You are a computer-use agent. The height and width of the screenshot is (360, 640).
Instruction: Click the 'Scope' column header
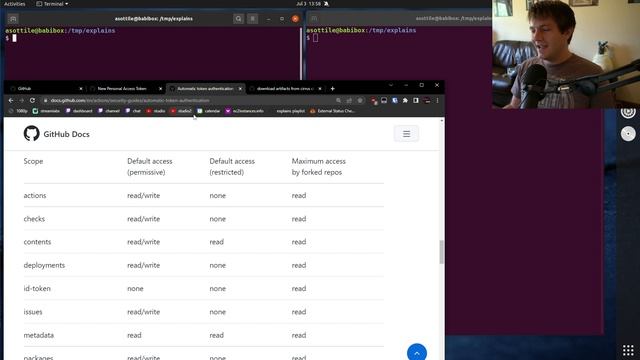[x=33, y=161]
